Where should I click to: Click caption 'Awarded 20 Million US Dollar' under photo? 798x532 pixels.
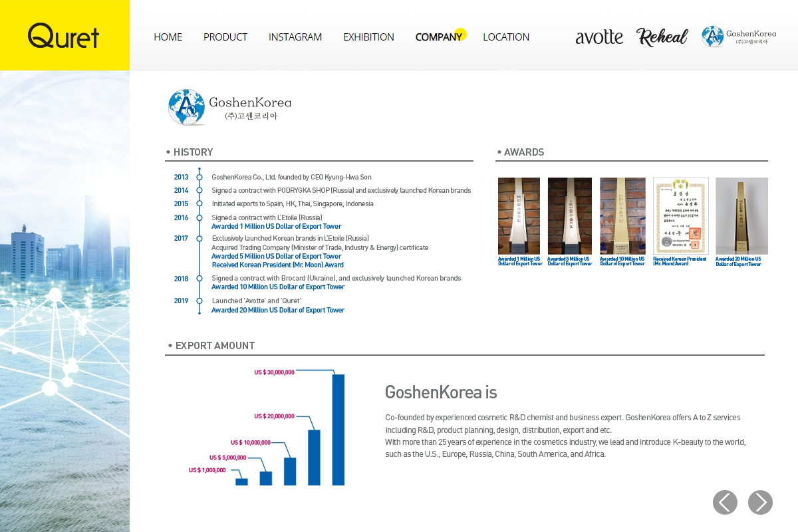point(738,261)
